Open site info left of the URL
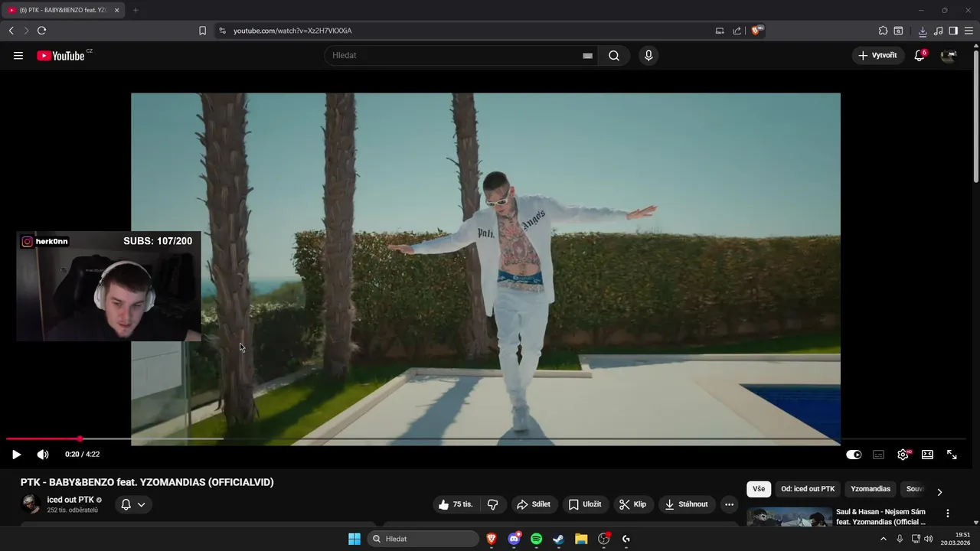The image size is (980, 551). [x=222, y=31]
